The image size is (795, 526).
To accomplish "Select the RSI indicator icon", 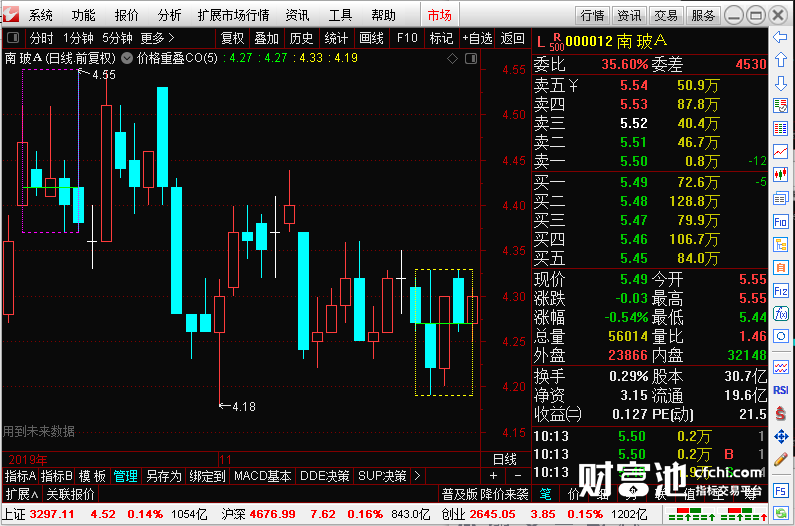I will tap(780, 390).
